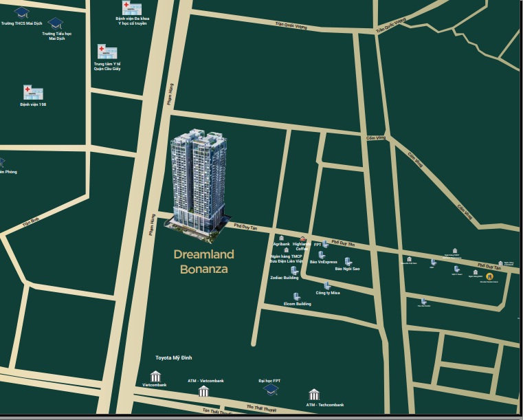Viewport: 523px width, 420px height.
Task: Select the Elcom Building icon
Action: pos(296,297)
